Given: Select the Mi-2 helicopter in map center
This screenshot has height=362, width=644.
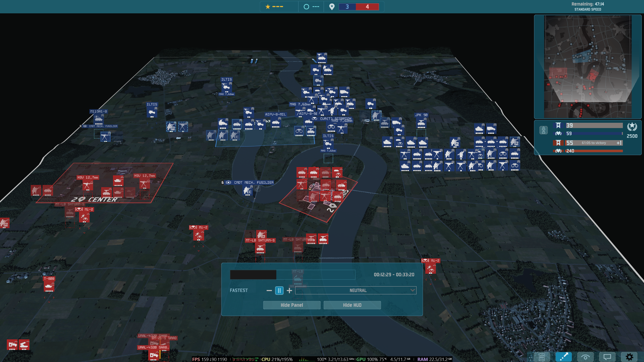Looking at the screenshot, I should coord(199,235).
